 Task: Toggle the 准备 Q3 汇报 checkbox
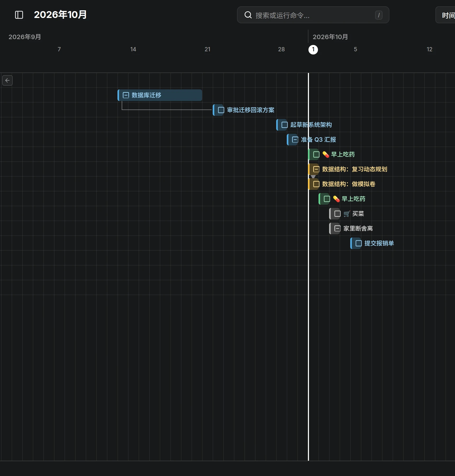295,140
